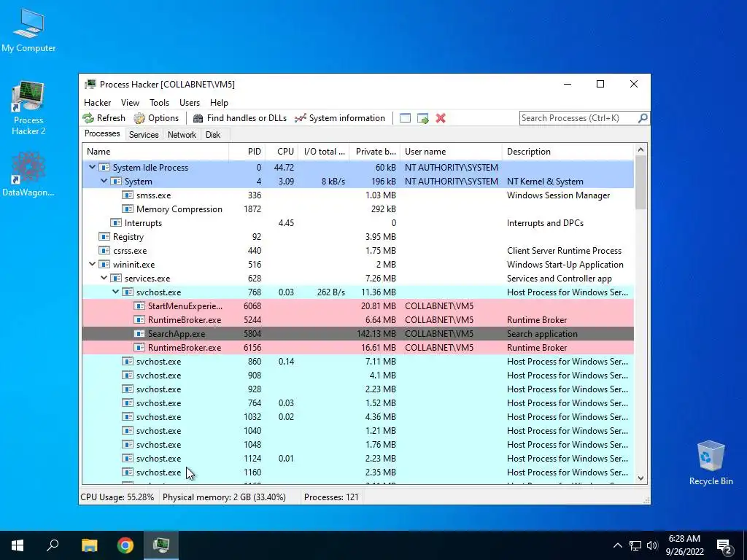This screenshot has height=560, width=747.
Task: Open Google Chrome from the taskbar
Action: (125, 545)
